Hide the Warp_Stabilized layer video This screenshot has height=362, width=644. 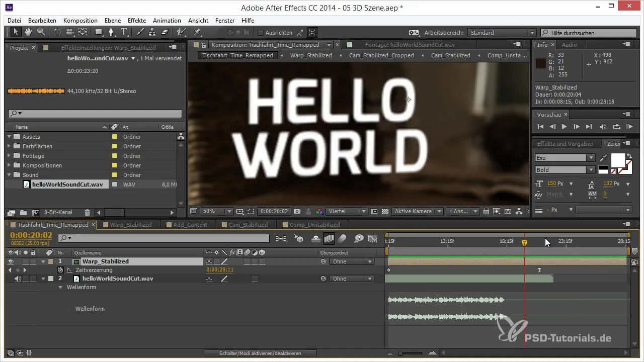coord(11,261)
